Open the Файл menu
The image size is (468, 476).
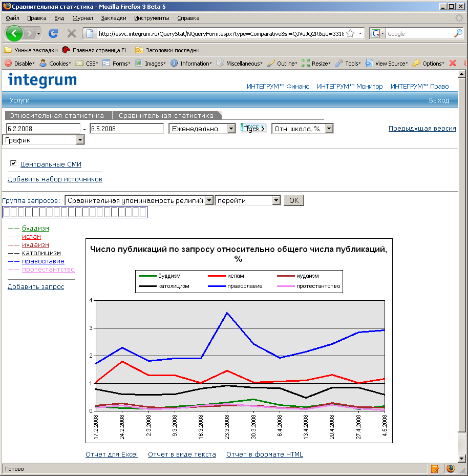pyautogui.click(x=12, y=18)
